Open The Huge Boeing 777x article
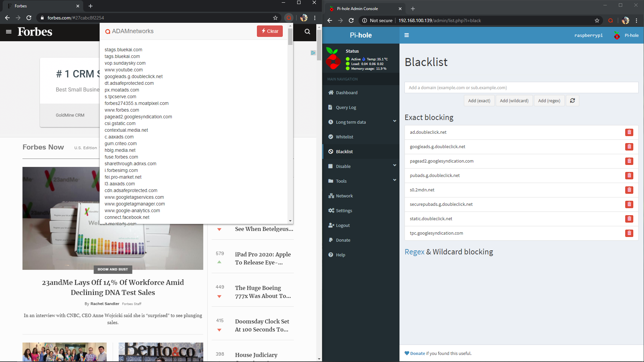 [263, 292]
